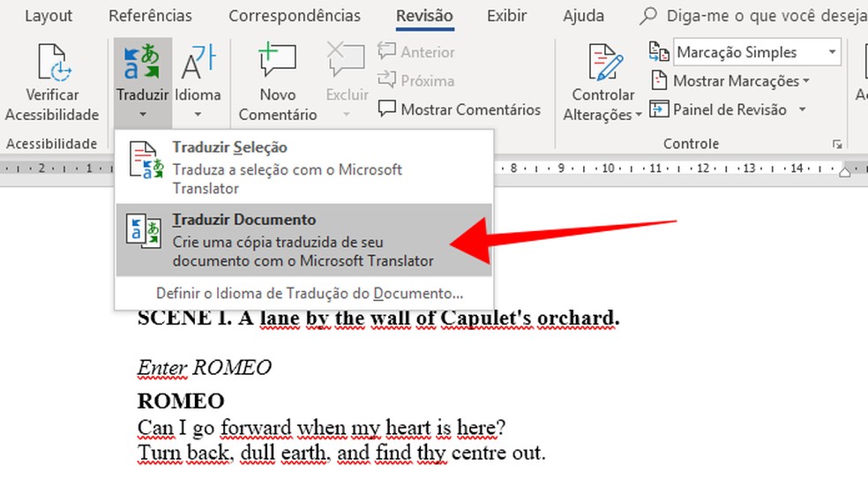868x487 pixels.
Task: Toggle Mostrar Comentários
Action: 460,109
